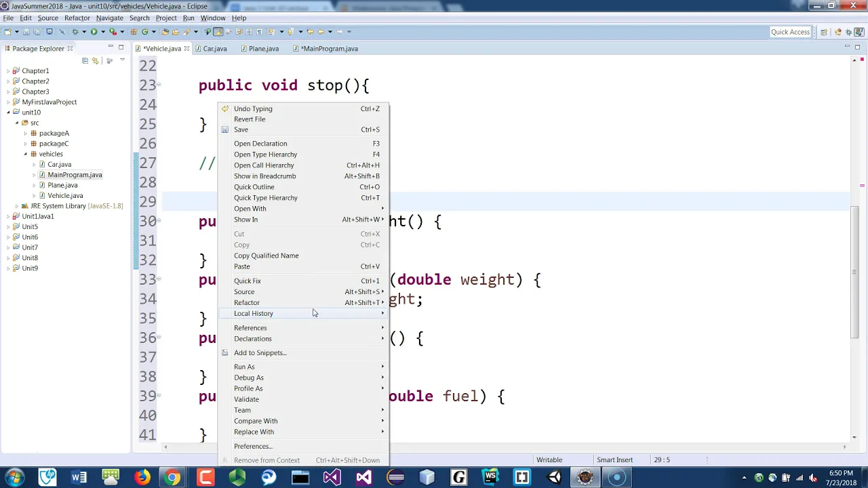
Task: Run the program with green Run icon
Action: pyautogui.click(x=94, y=32)
